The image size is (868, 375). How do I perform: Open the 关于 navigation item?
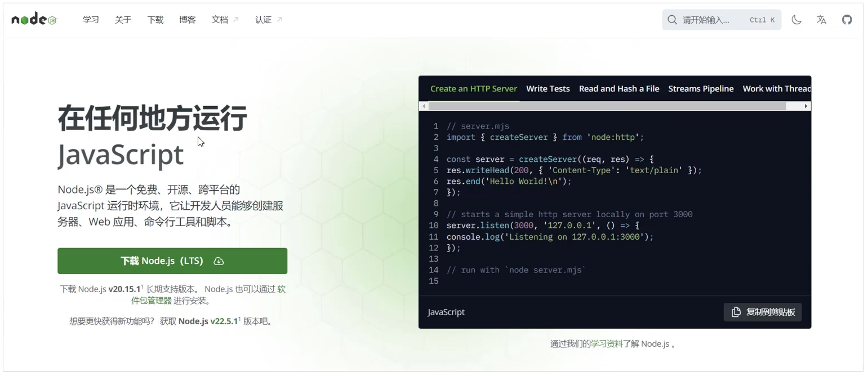123,20
